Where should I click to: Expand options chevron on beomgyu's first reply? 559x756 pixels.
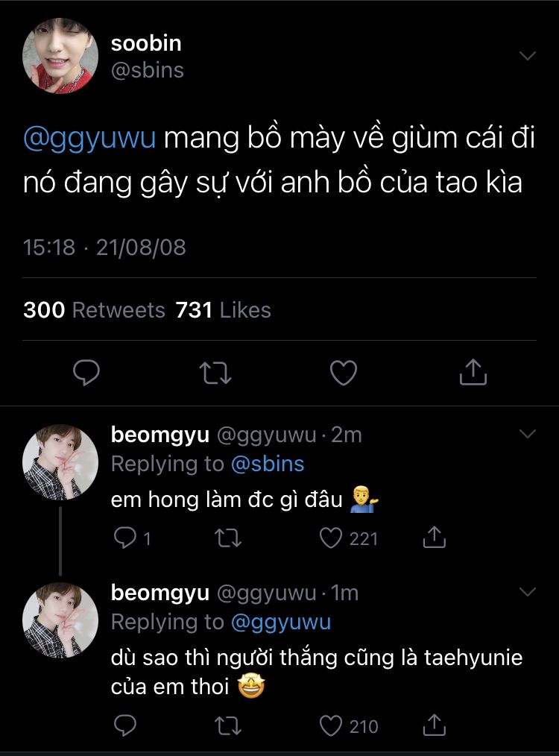pos(527,434)
